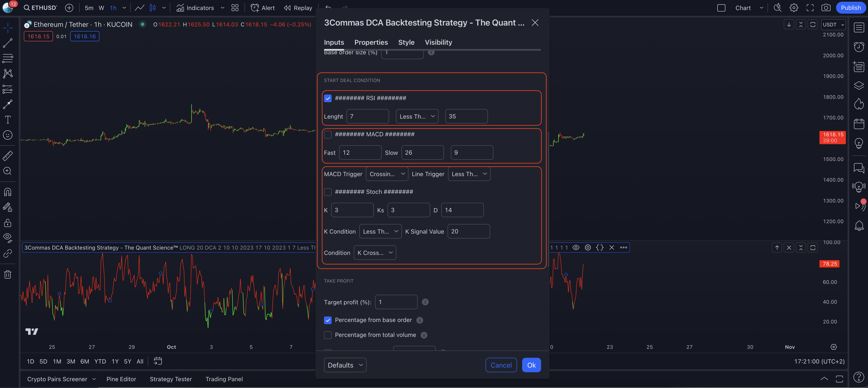This screenshot has height=388, width=868.
Task: Select the Ruler measure tool
Action: tap(7, 155)
